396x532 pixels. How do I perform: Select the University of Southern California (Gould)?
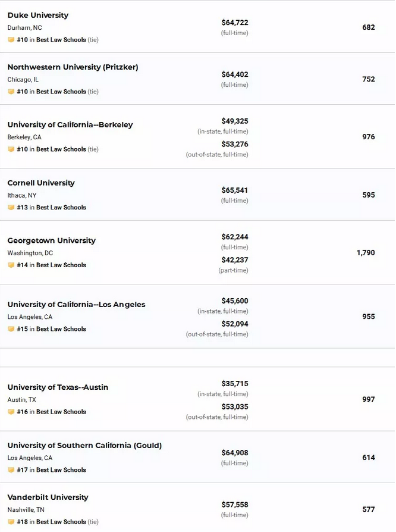tap(84, 446)
